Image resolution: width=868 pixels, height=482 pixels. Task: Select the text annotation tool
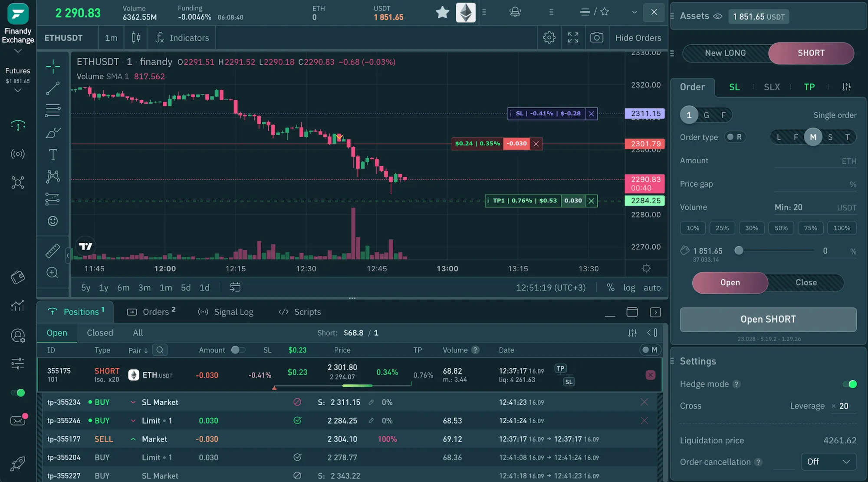tap(52, 154)
